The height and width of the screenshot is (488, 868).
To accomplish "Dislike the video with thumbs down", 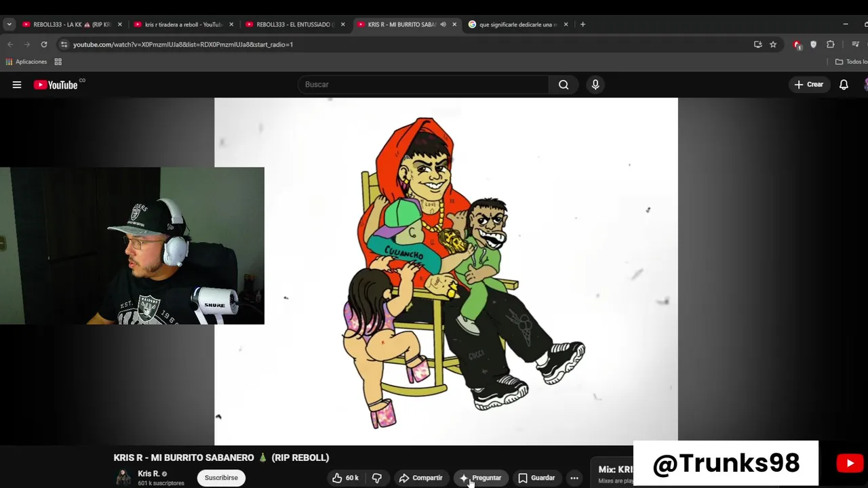I will point(377,478).
